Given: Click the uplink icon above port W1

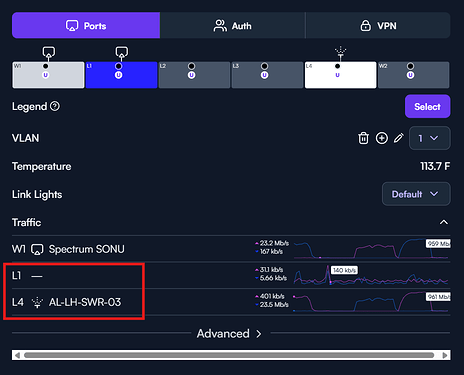Looking at the screenshot, I should [x=49, y=52].
